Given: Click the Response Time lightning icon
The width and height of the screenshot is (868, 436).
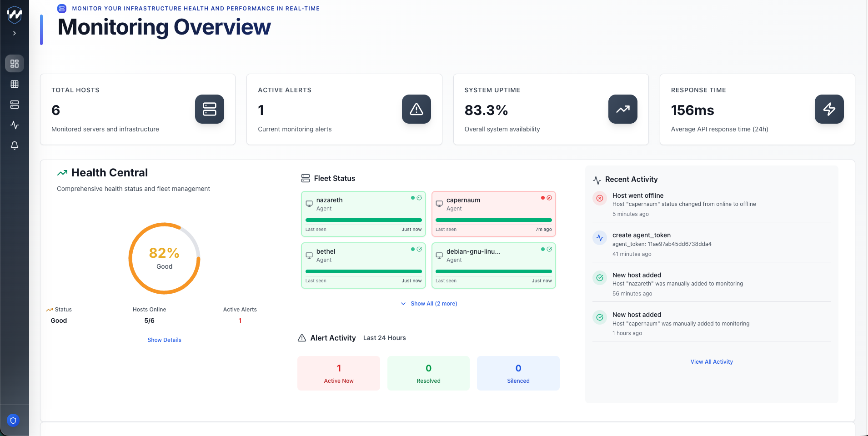Looking at the screenshot, I should pos(829,109).
